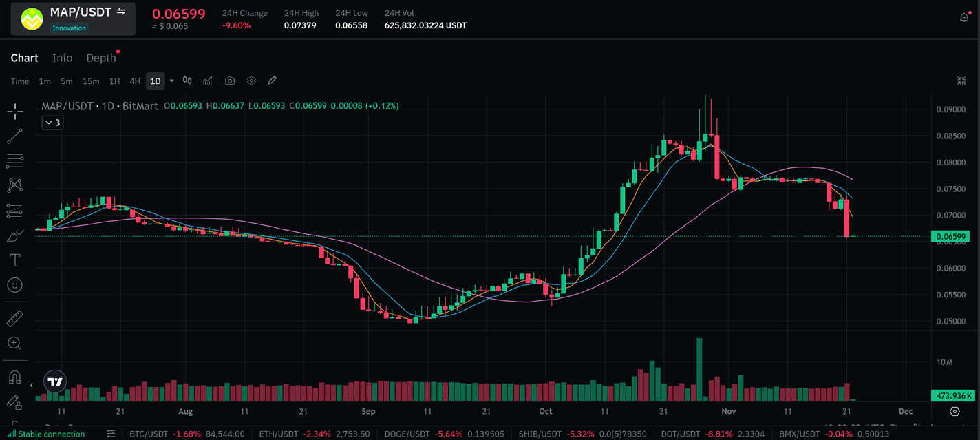This screenshot has width=980, height=440.
Task: Select the crosshair cursor tool
Action: (x=14, y=112)
